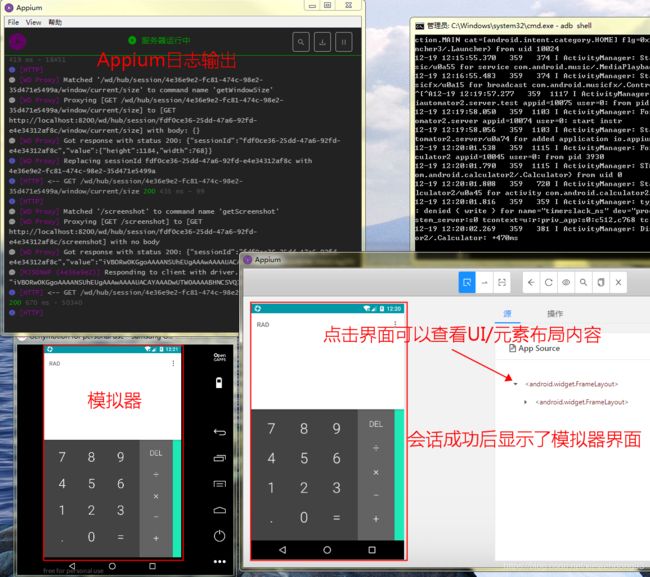
Task: Click the battery icon in Genymotion sidebar
Action: [x=219, y=383]
